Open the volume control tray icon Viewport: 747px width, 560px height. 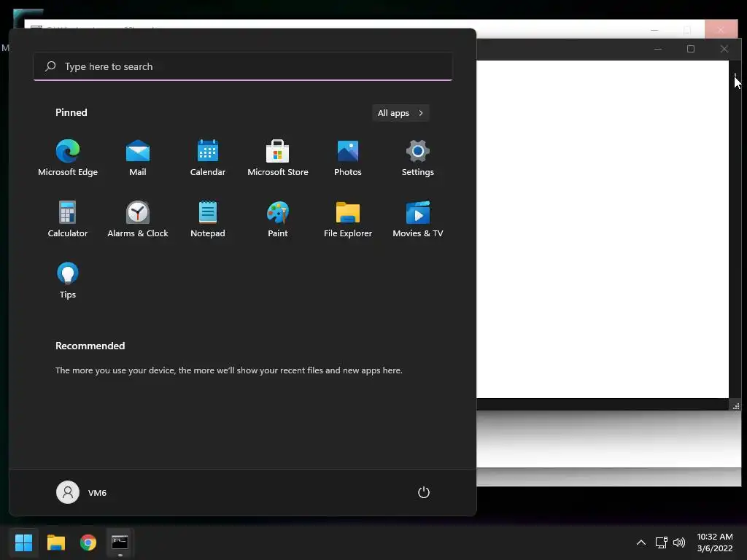point(679,542)
